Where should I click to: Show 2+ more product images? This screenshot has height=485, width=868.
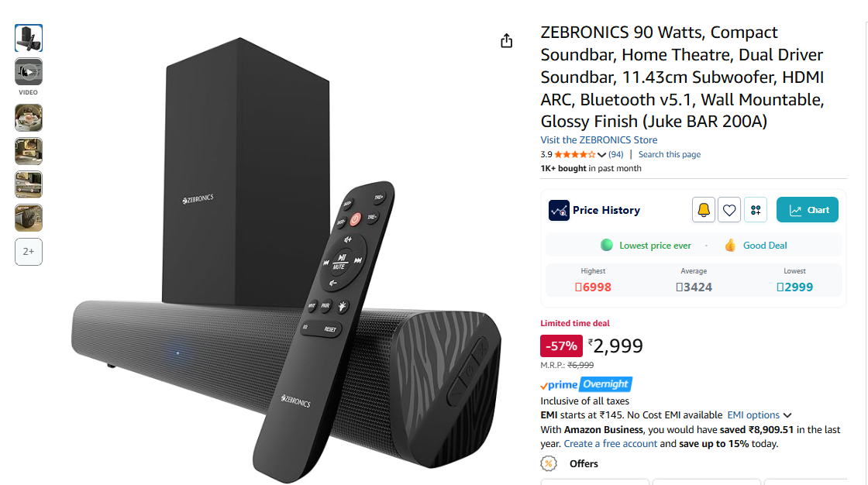click(29, 251)
